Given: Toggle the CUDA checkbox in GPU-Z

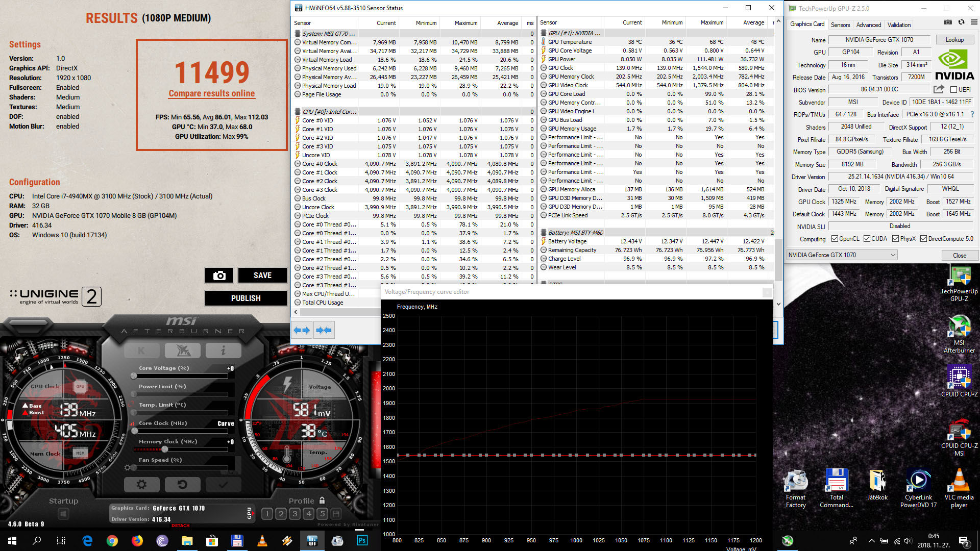Looking at the screenshot, I should (x=867, y=239).
